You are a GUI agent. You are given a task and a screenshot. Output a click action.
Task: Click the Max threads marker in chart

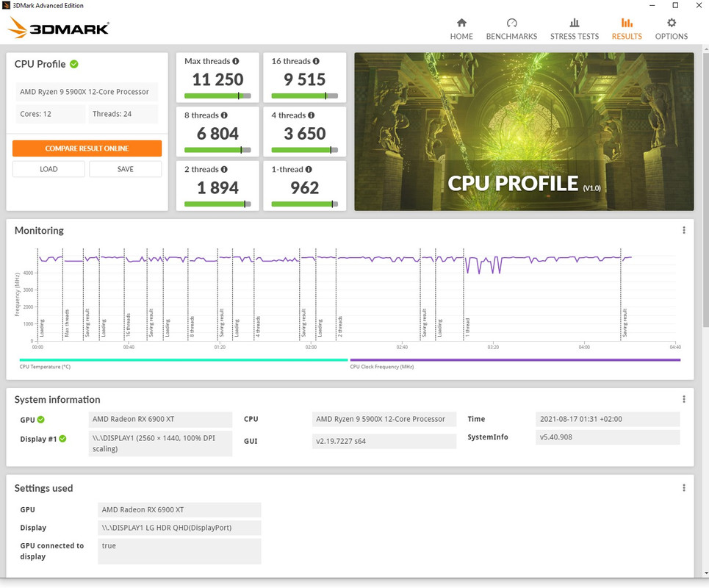(66, 323)
